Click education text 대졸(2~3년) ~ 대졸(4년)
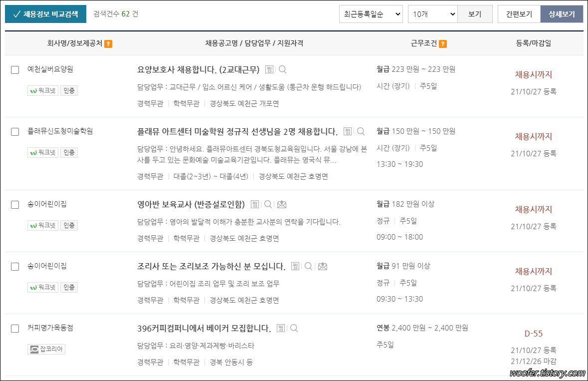This screenshot has height=381, width=588. [211, 176]
